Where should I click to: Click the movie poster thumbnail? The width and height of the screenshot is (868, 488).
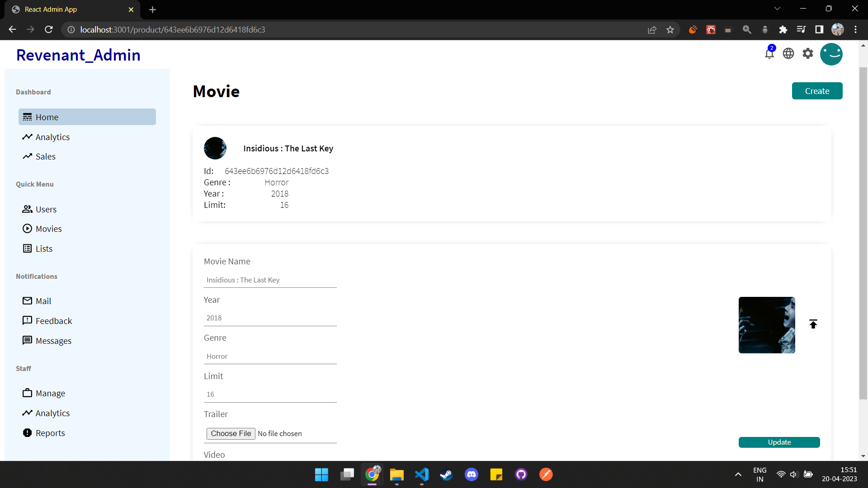pyautogui.click(x=766, y=325)
